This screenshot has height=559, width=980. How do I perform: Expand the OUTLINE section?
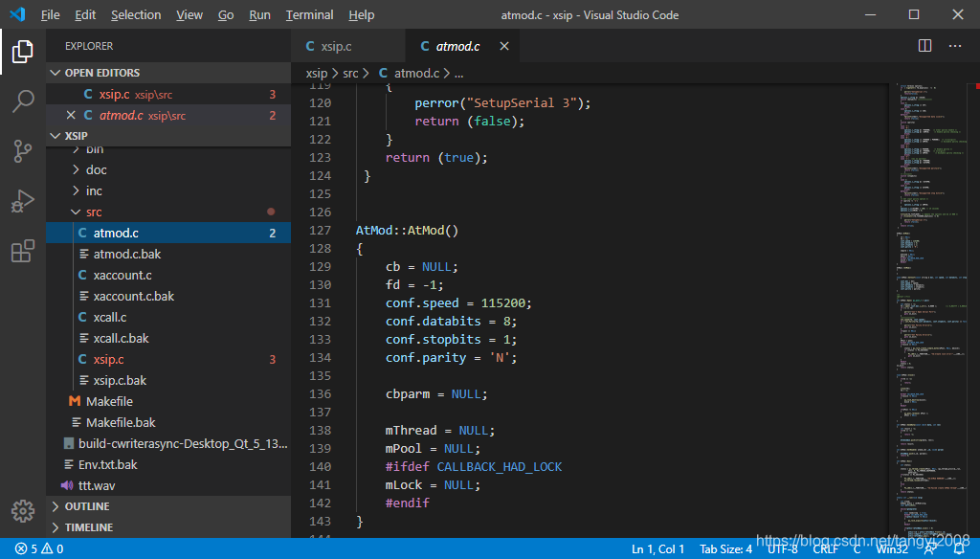coord(168,506)
